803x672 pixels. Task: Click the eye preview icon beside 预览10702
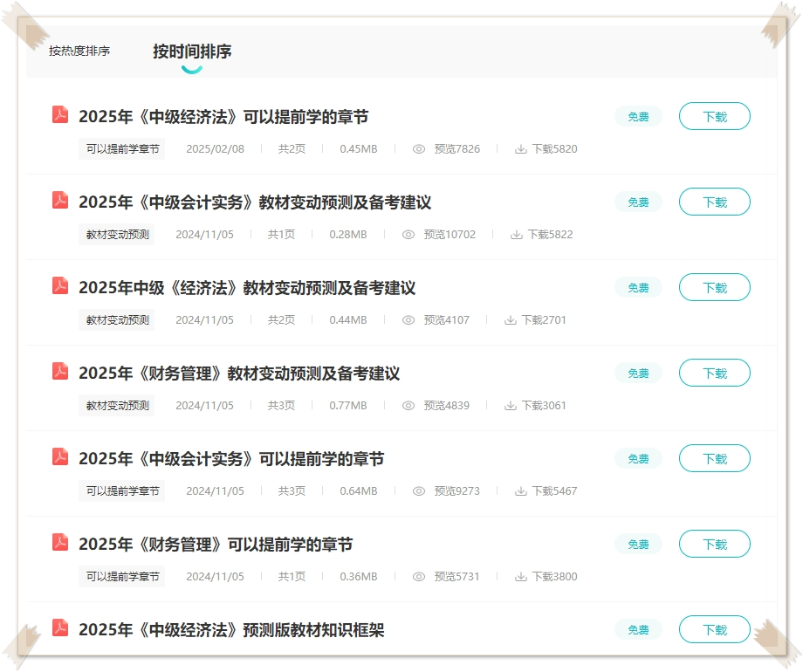click(408, 234)
